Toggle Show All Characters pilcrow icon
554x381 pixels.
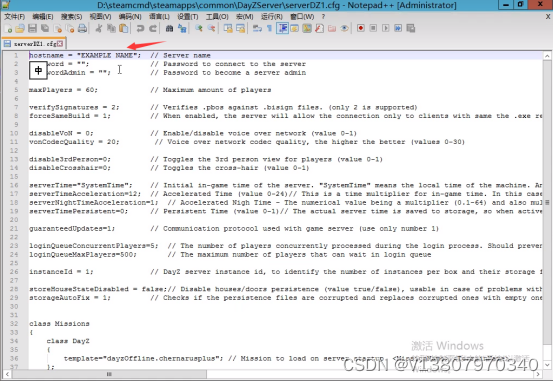click(x=270, y=29)
